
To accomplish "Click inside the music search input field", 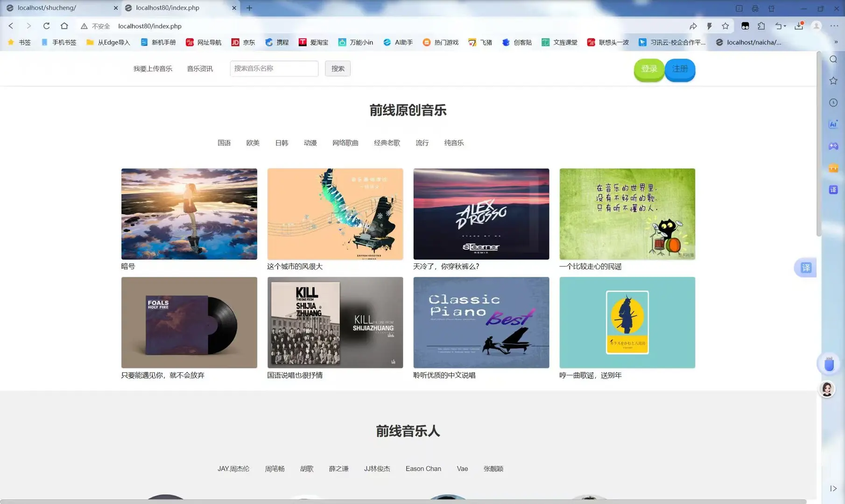I will [274, 69].
